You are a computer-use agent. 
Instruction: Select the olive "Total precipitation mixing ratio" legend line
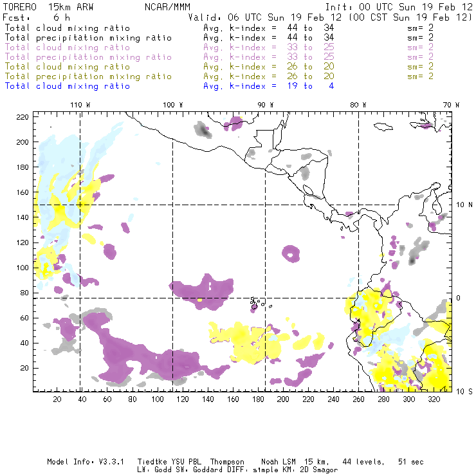[88, 76]
